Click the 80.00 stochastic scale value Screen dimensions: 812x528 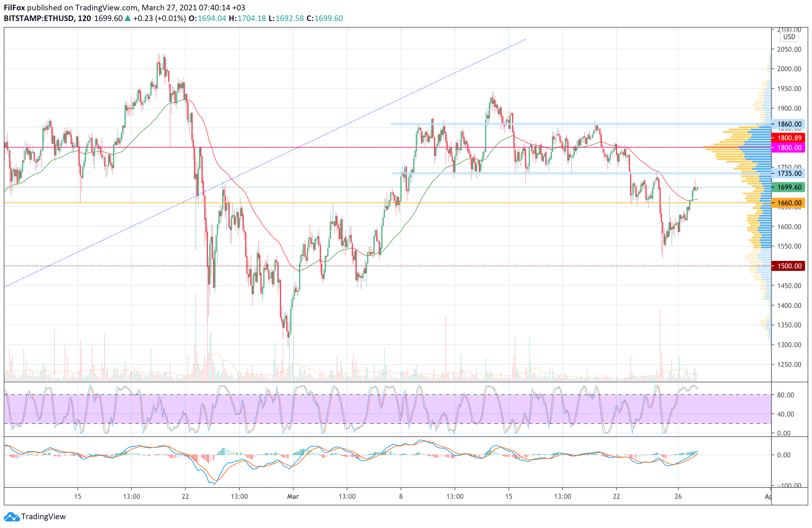pyautogui.click(x=785, y=395)
